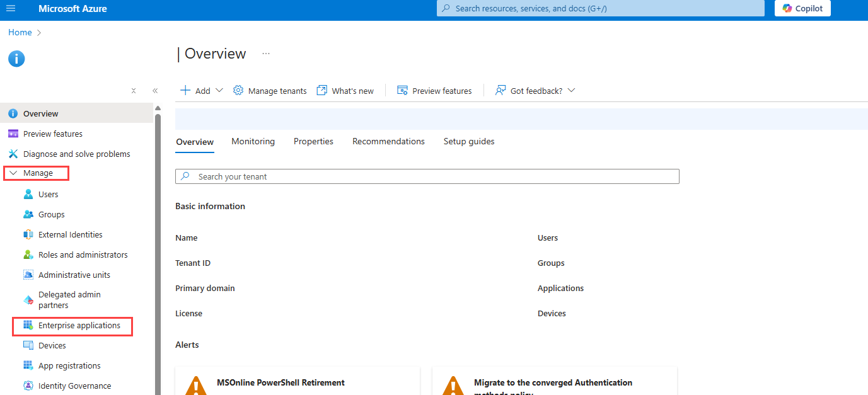
Task: Click the Manage tenants button
Action: click(270, 91)
